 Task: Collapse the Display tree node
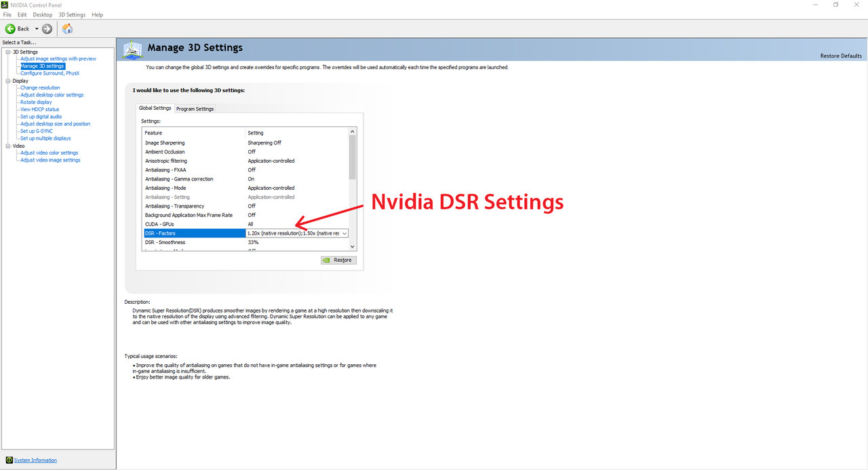click(8, 81)
